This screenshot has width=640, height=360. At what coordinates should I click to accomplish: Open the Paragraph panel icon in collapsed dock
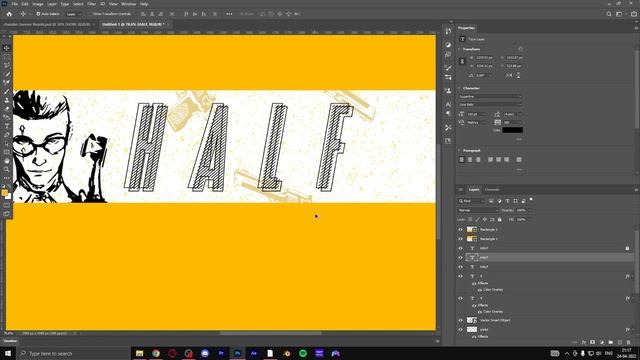448,113
